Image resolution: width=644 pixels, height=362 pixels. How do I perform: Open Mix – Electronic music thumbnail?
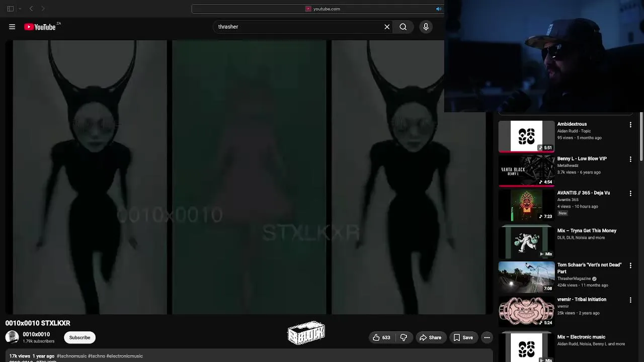pos(526,347)
